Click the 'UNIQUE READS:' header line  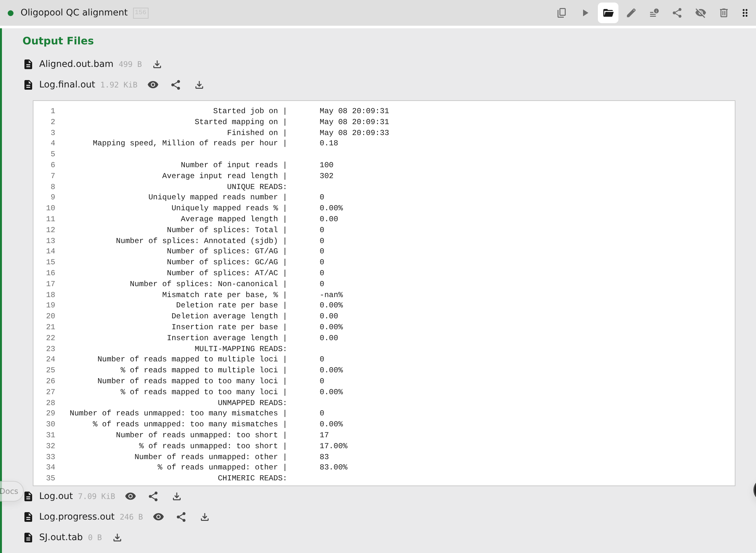(x=257, y=186)
